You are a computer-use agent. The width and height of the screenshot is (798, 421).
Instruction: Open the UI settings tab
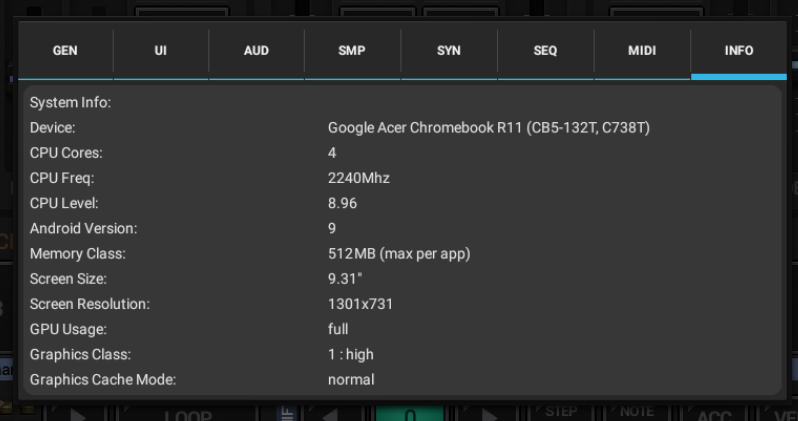point(161,50)
